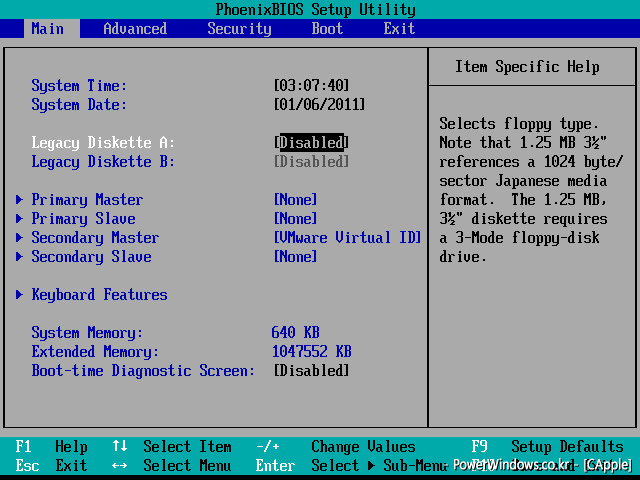Screen dimensions: 640x480
Task: Click the F9 Setup Defaults hint
Action: point(547,447)
